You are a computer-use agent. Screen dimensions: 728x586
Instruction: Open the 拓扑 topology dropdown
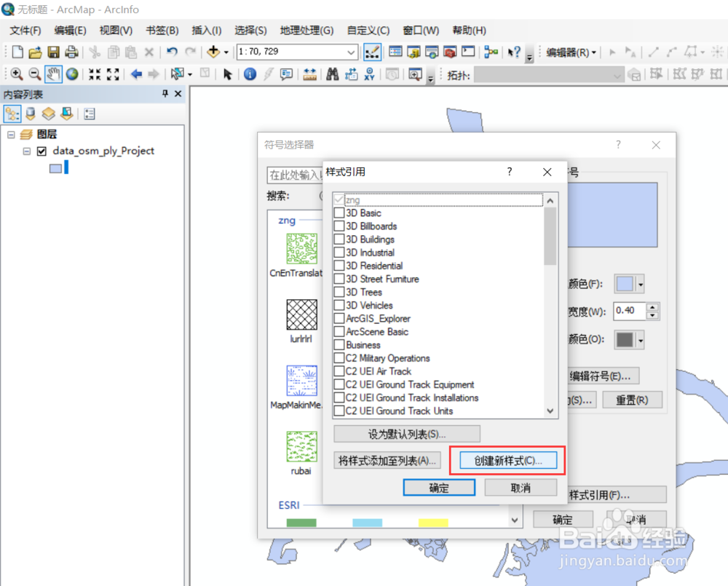click(617, 75)
